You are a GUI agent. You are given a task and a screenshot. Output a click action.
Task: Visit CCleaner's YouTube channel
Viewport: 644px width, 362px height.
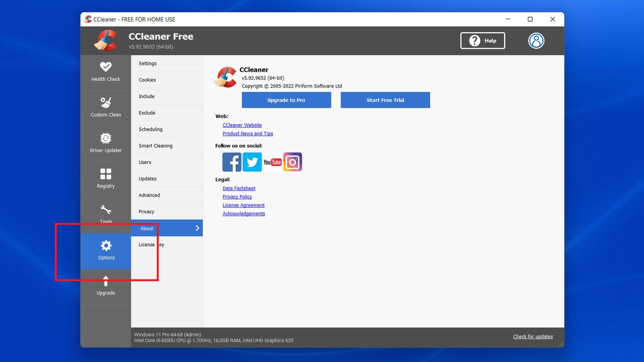[x=272, y=162]
